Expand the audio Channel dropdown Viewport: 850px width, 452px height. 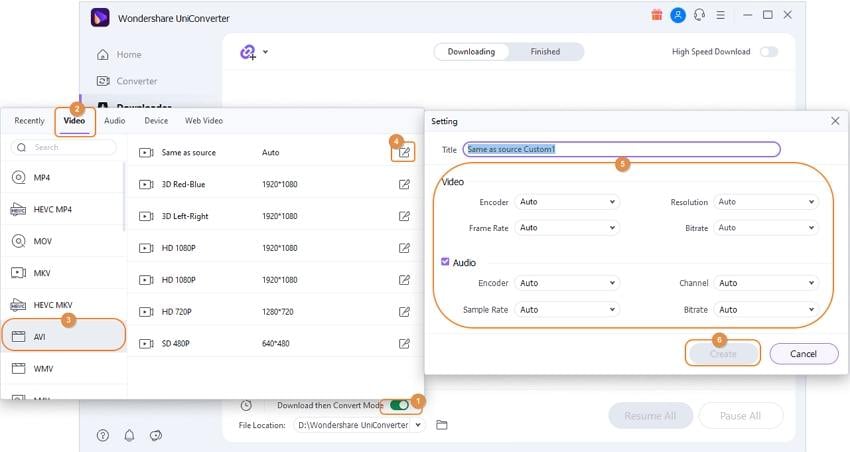[x=765, y=283]
